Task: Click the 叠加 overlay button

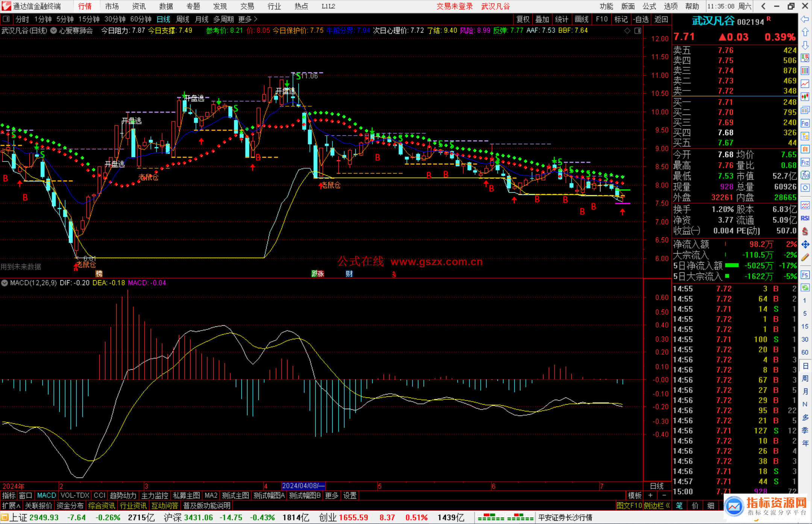Action: (x=542, y=19)
